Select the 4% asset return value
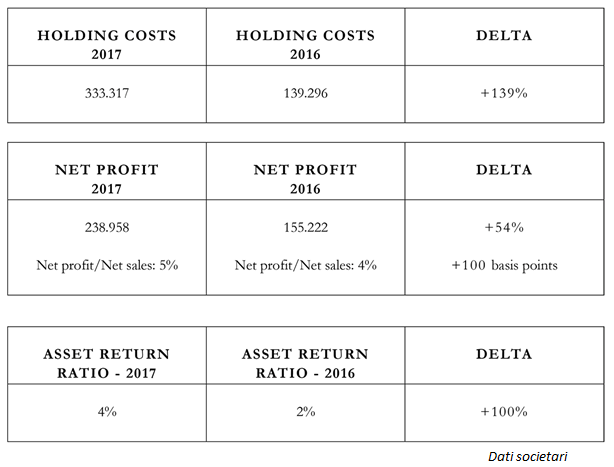The width and height of the screenshot is (614, 467). [x=106, y=411]
